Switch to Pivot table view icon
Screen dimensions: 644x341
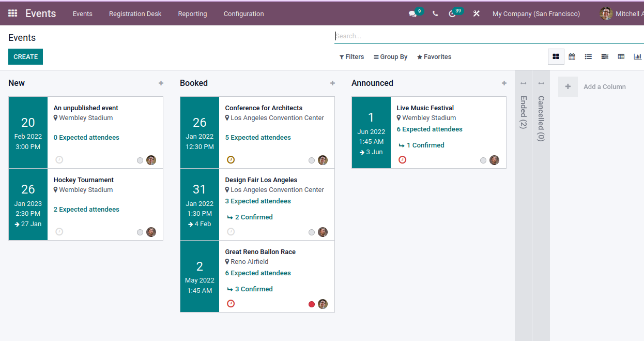pos(621,57)
